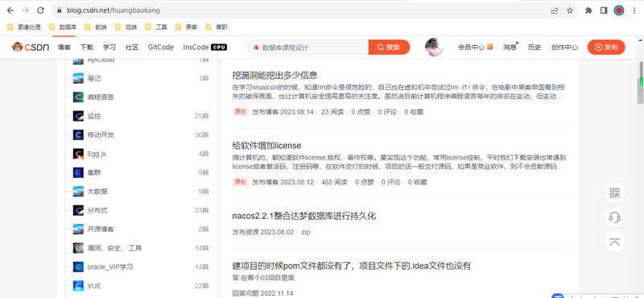This screenshot has width=644, height=298.
Task: Click the page vertical scrollbar thumb
Action: coord(640,82)
